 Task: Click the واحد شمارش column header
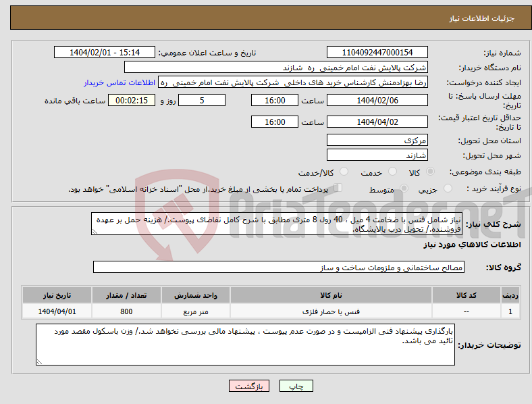pos(196,295)
